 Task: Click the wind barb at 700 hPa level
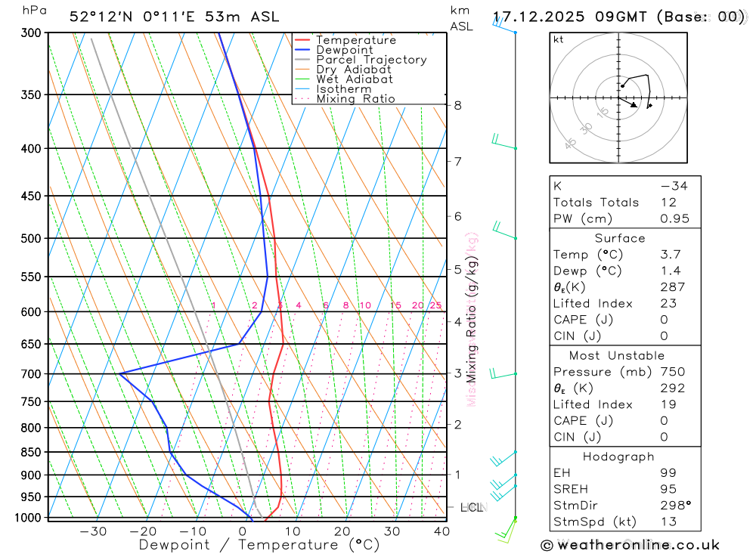point(503,373)
